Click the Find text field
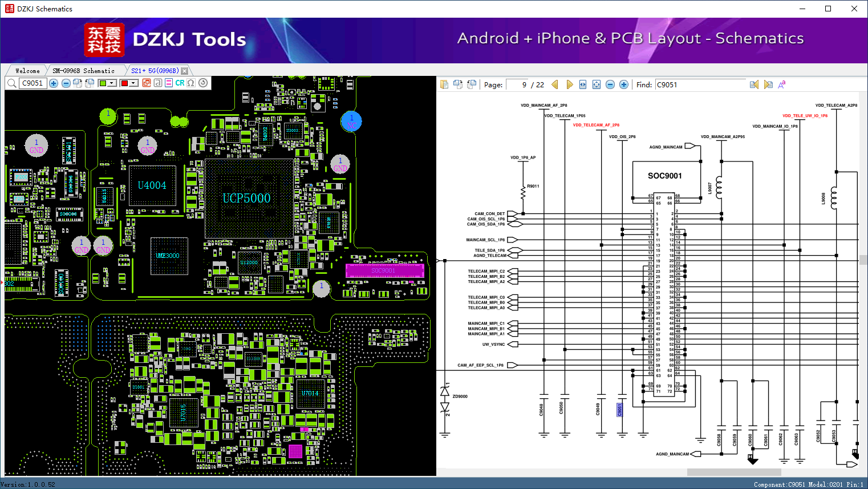The width and height of the screenshot is (868, 489). (x=700, y=84)
